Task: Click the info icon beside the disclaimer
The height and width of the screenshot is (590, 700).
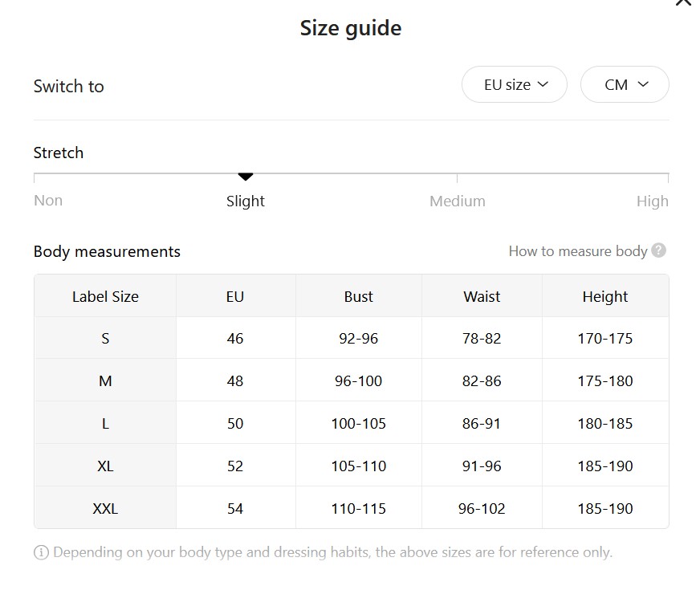Action: (x=41, y=552)
